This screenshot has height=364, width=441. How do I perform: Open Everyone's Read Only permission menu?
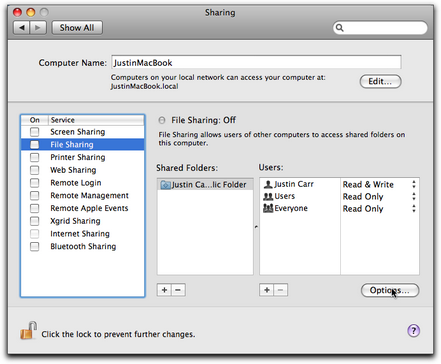click(x=380, y=209)
